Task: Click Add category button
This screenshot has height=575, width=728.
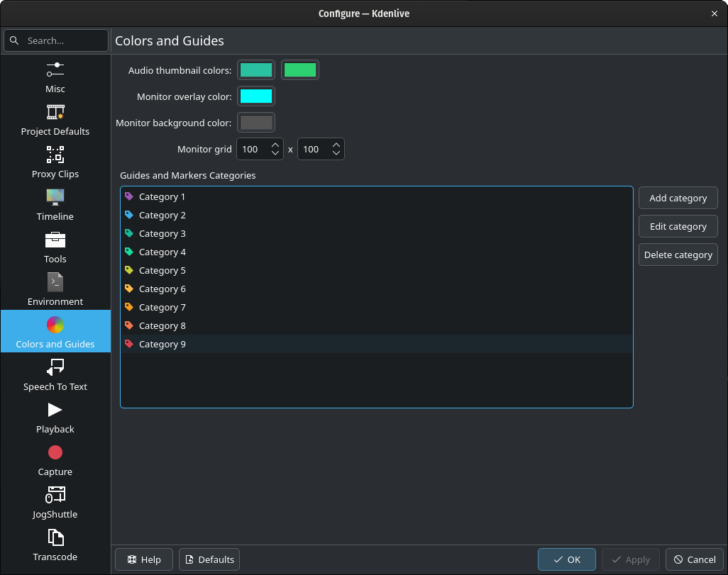Action: point(678,198)
